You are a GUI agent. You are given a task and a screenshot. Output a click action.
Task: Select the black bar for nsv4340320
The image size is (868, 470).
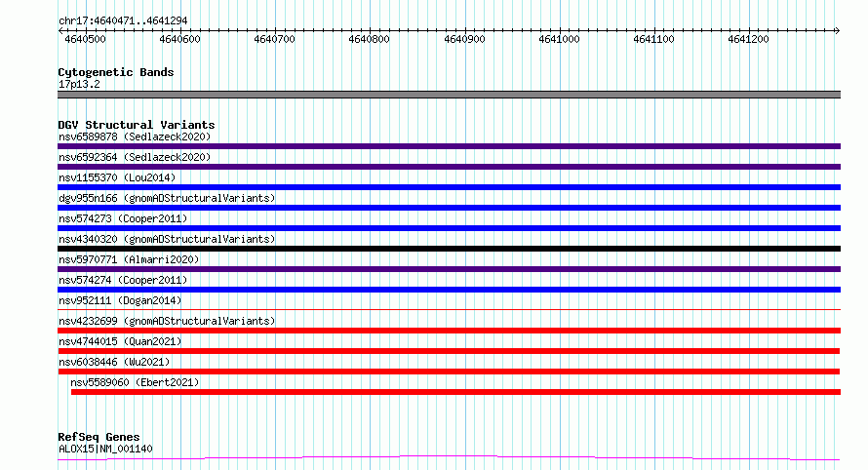click(x=449, y=249)
